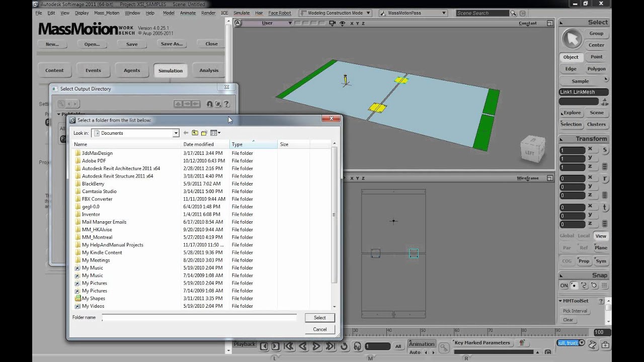Open the User view dropdown in viewport
This screenshot has height=362, width=644.
pyautogui.click(x=268, y=23)
